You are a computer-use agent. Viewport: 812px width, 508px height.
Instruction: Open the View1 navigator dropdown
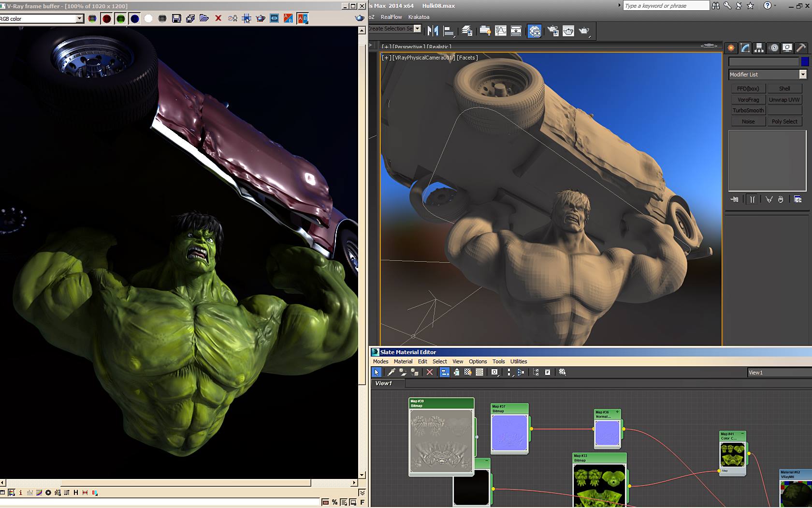(780, 373)
